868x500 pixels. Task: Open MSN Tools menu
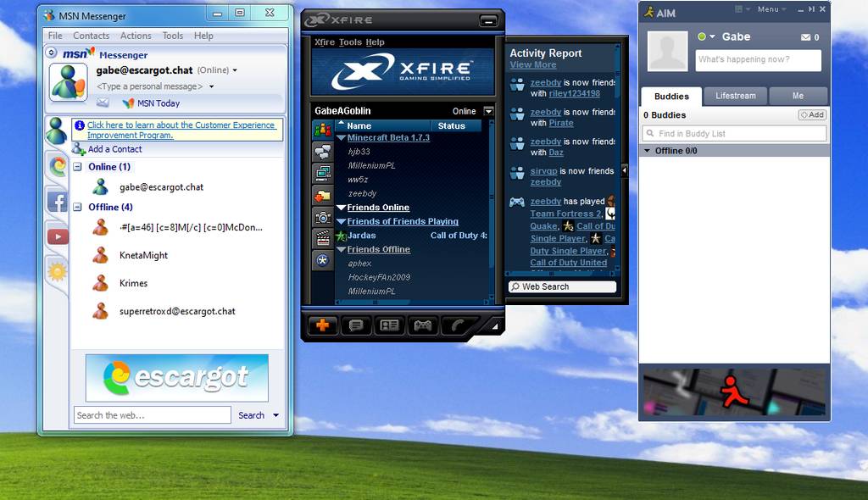point(173,36)
